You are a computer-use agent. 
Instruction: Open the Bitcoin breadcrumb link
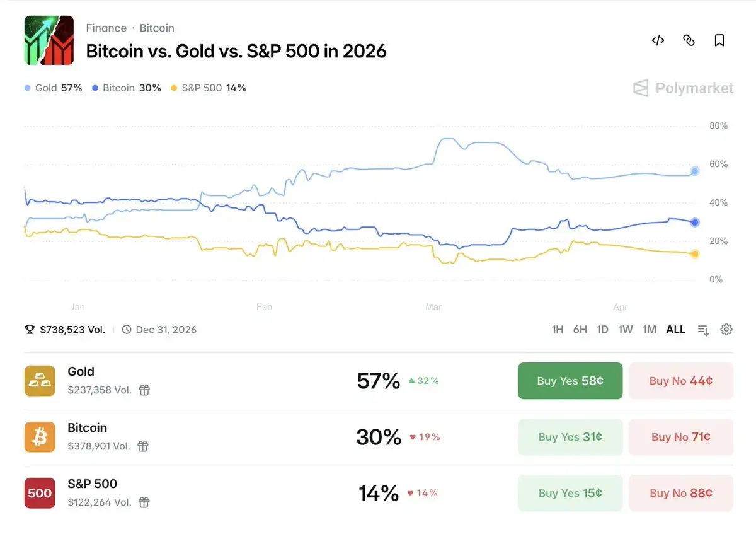(x=157, y=28)
